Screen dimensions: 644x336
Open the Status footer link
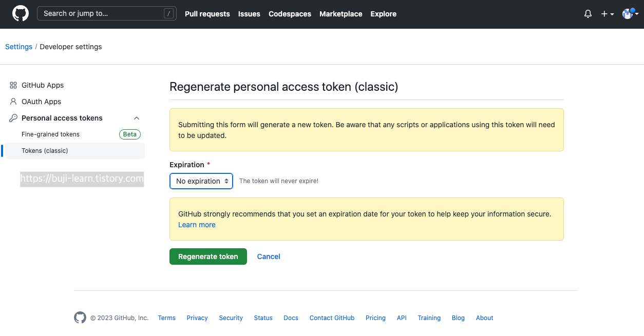coord(263,318)
